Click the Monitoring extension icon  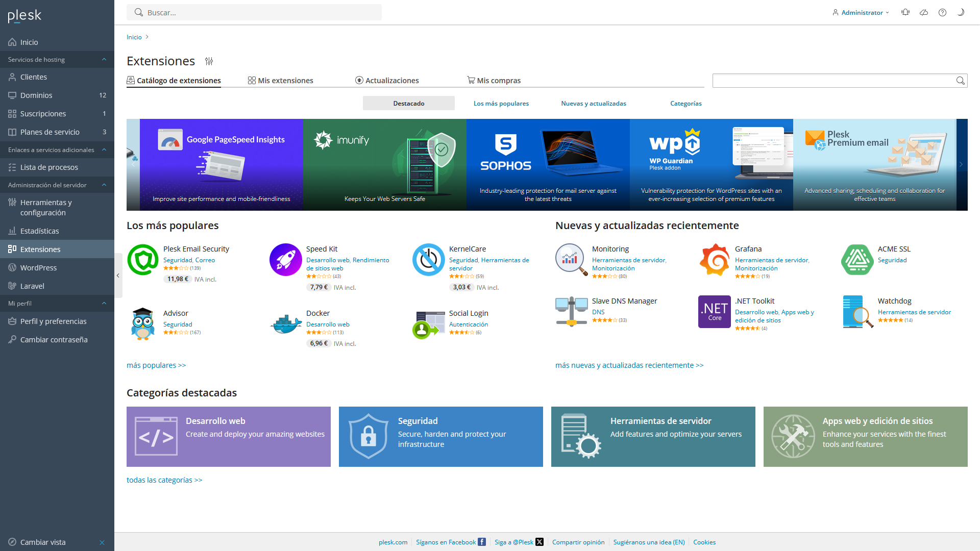tap(572, 260)
